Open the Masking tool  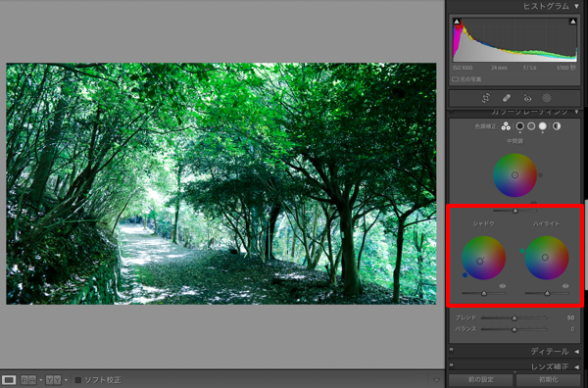tap(547, 98)
